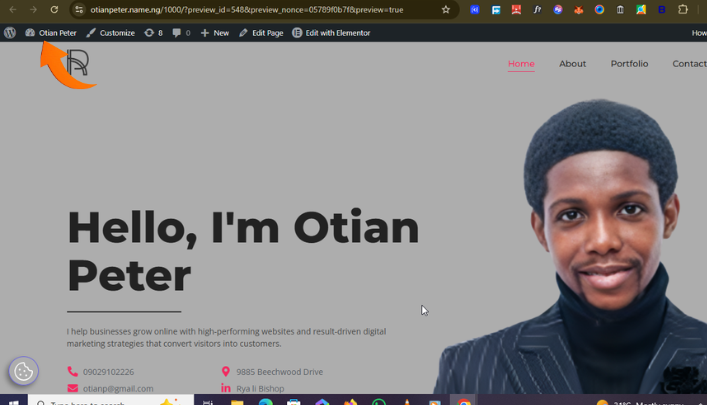The height and width of the screenshot is (405, 707).
Task: Click Edit Page in admin bar
Action: 260,33
